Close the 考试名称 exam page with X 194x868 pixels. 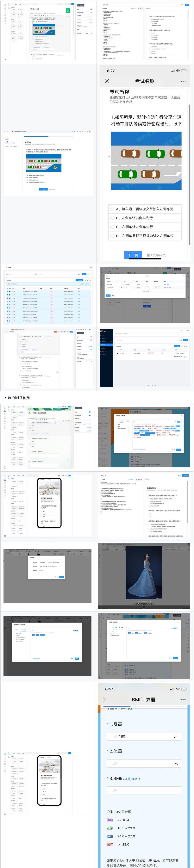pyautogui.click(x=107, y=81)
